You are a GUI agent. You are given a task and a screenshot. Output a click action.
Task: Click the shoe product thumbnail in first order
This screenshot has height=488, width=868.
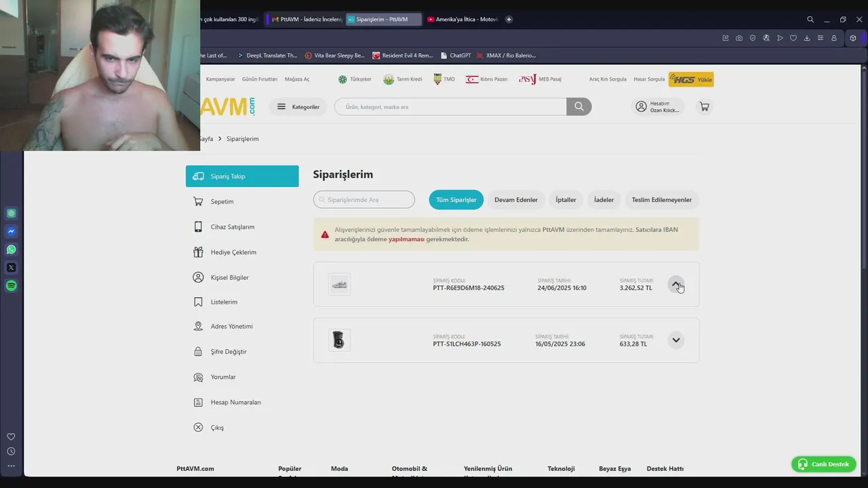click(x=339, y=284)
